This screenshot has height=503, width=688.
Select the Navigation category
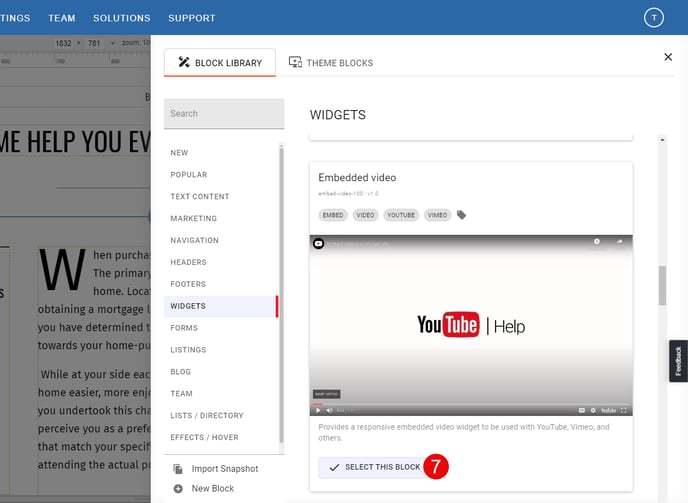click(194, 241)
